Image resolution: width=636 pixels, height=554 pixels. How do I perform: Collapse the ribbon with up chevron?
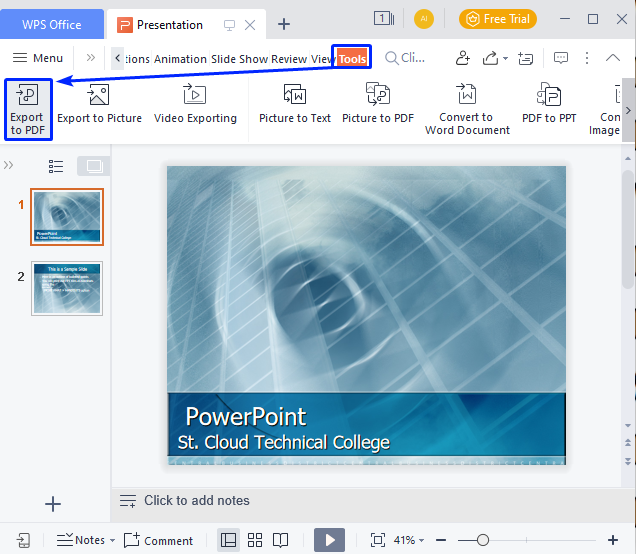coord(612,58)
